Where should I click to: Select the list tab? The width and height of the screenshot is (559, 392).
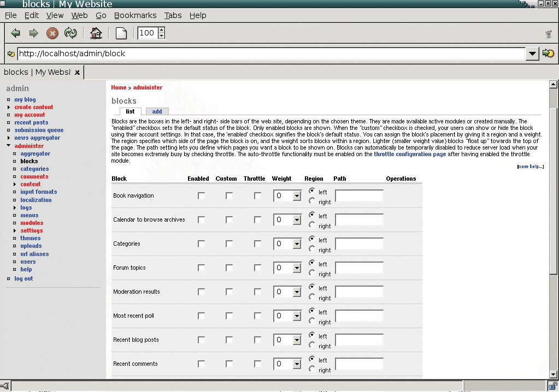pos(130,111)
